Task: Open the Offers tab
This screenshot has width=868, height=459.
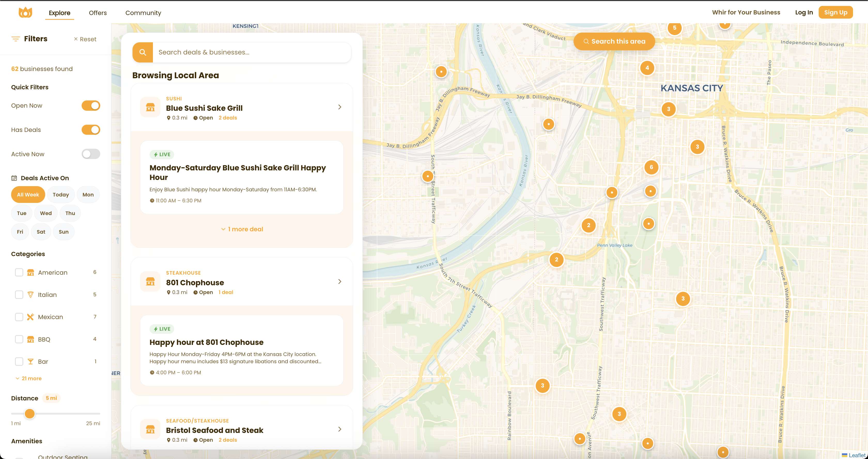Action: tap(98, 13)
